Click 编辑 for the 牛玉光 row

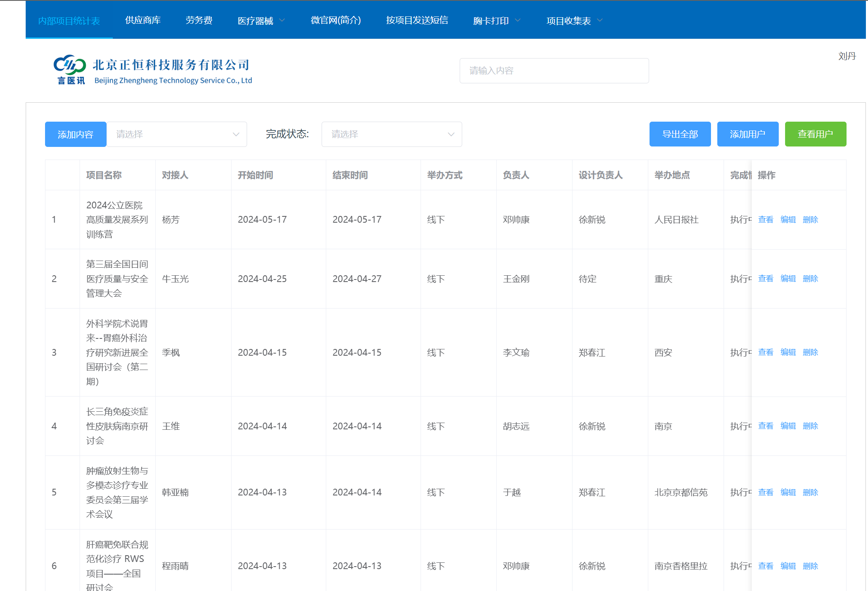(788, 279)
